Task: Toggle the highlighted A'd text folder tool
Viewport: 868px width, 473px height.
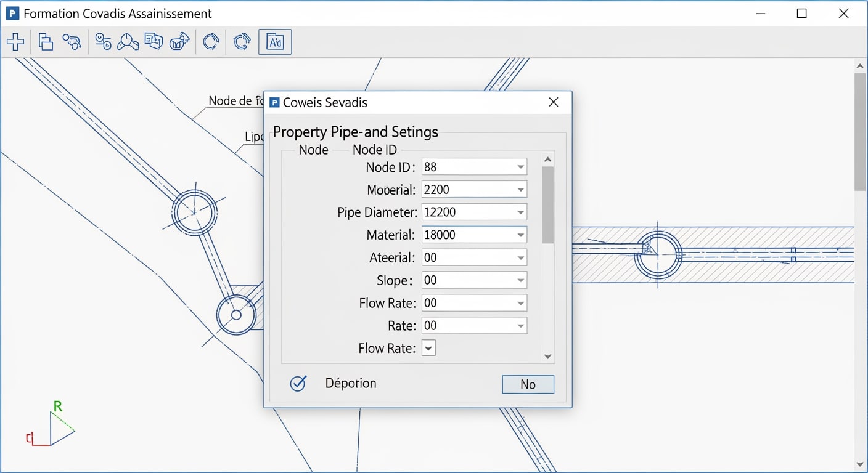Action: coord(275,42)
